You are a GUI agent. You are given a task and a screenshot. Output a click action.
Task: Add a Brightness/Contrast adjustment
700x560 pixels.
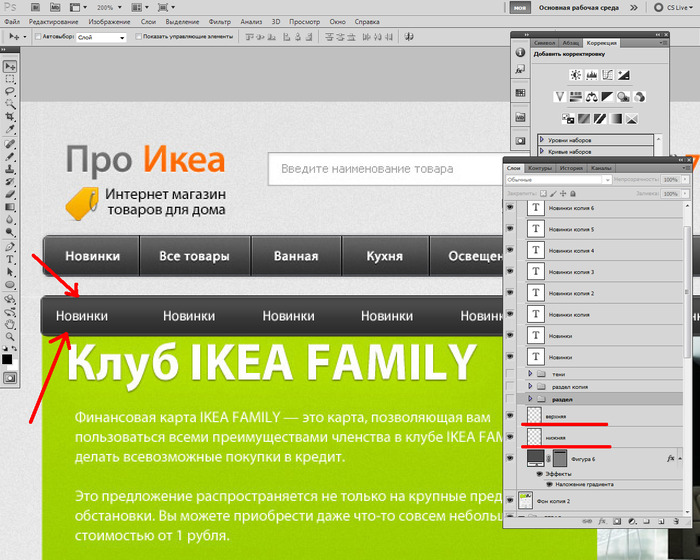click(575, 75)
